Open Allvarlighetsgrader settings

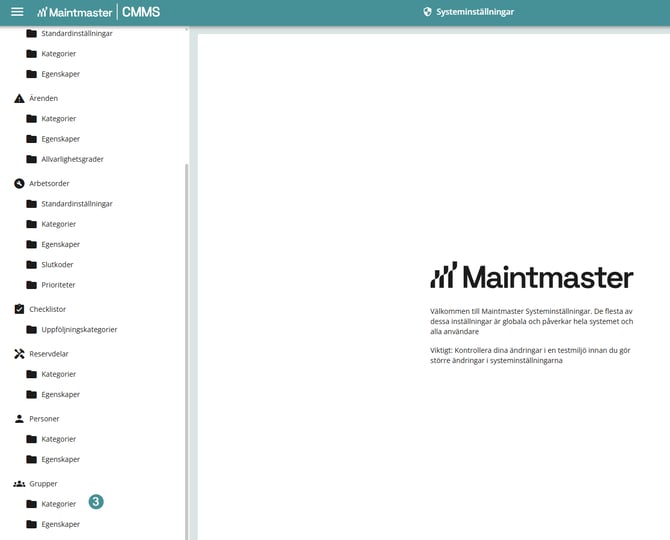click(73, 159)
